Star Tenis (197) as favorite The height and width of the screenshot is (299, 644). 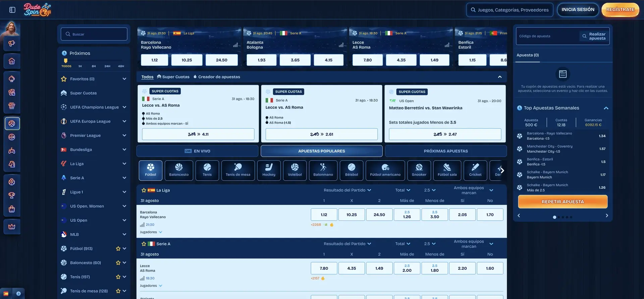pyautogui.click(x=118, y=277)
